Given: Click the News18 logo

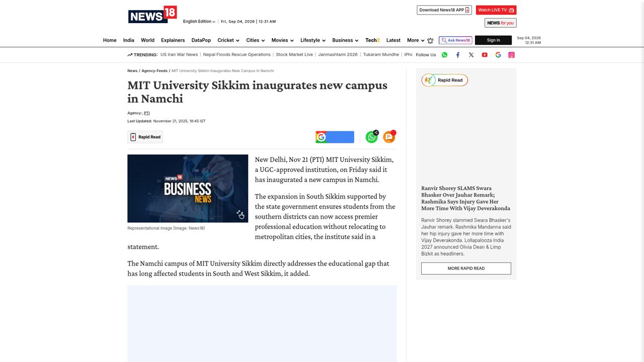Looking at the screenshot, I should point(152,15).
